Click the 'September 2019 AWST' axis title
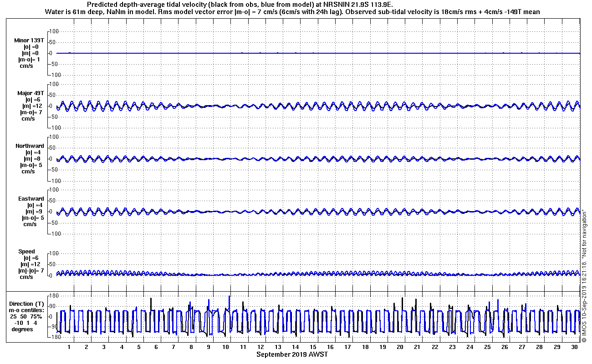The image size is (592, 364). (x=292, y=354)
